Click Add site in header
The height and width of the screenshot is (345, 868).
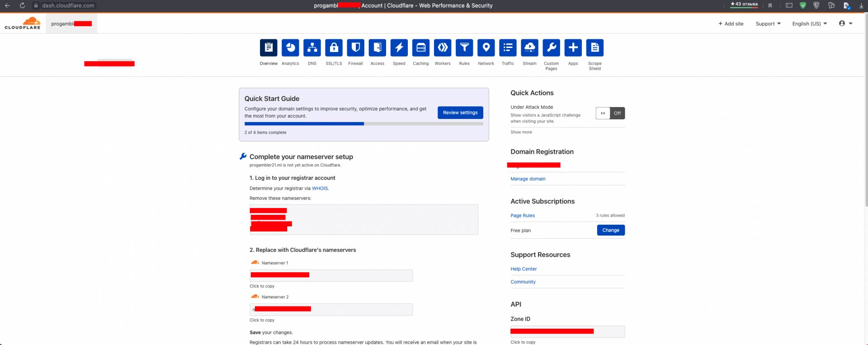731,24
